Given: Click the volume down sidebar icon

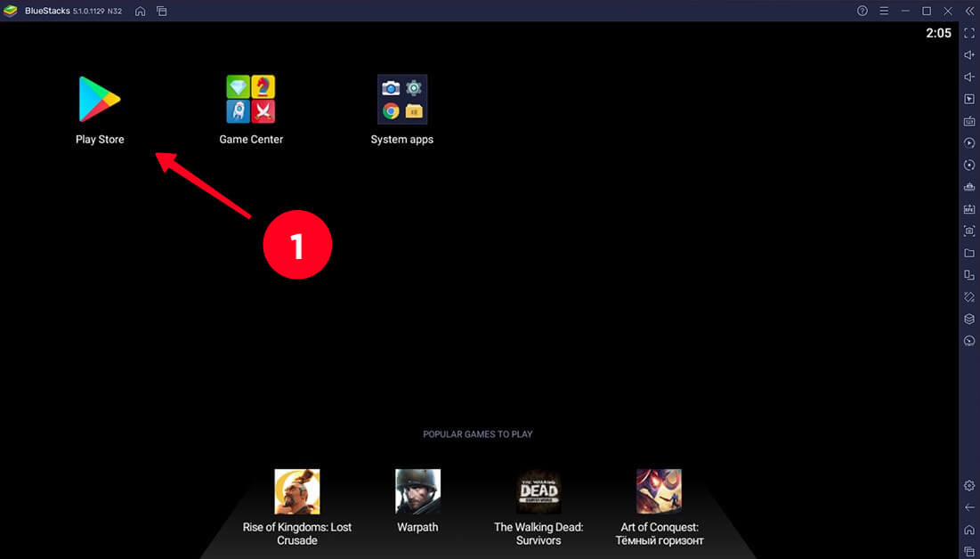Looking at the screenshot, I should 969,77.
